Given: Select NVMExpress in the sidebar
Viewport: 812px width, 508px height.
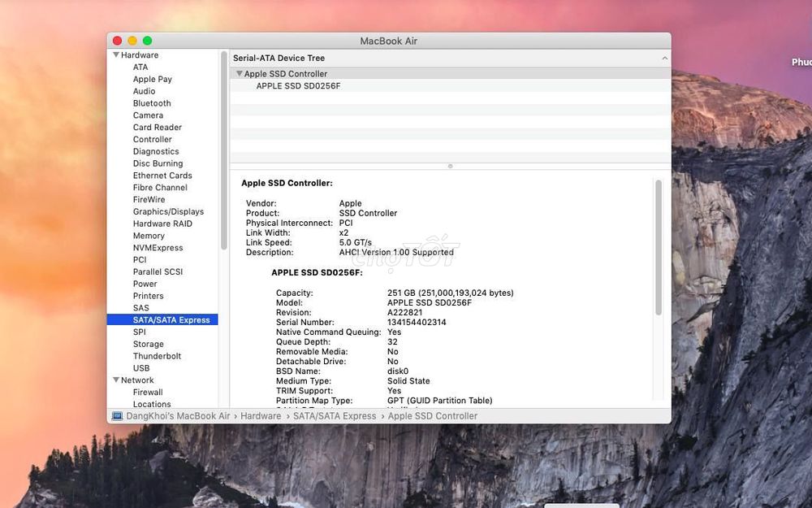Looking at the screenshot, I should click(x=158, y=247).
